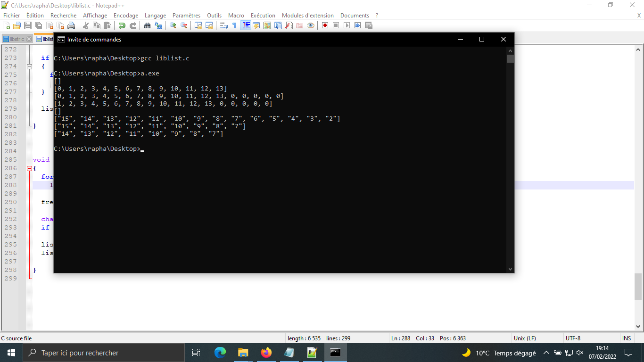Open the Fichier menu
Screen dimensions: 644x362
click(12, 16)
